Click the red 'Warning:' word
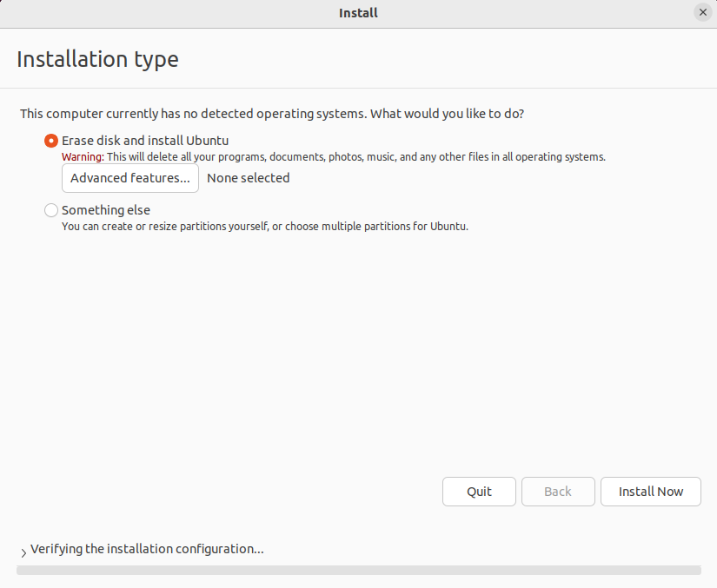Viewport: 717px width, 588px height. click(83, 156)
